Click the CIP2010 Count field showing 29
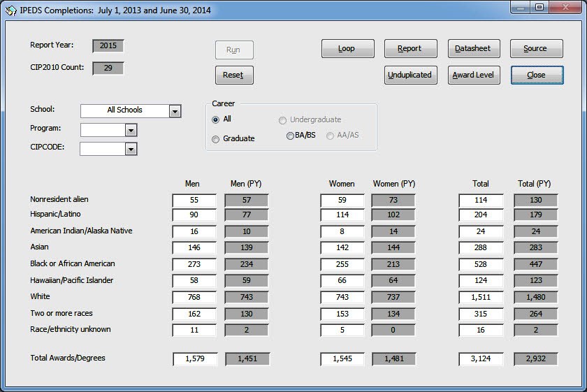Image resolution: width=587 pixels, height=392 pixels. (108, 68)
